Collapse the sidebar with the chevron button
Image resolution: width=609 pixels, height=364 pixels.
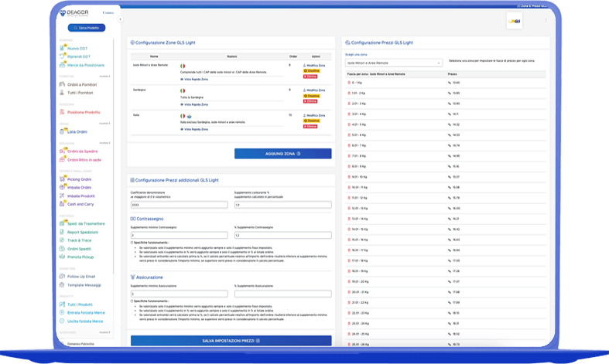pyautogui.click(x=121, y=19)
